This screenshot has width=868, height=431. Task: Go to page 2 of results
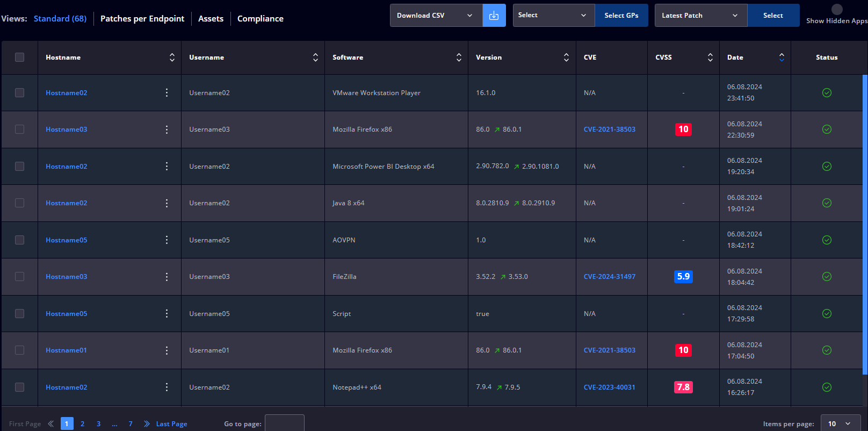tap(83, 423)
